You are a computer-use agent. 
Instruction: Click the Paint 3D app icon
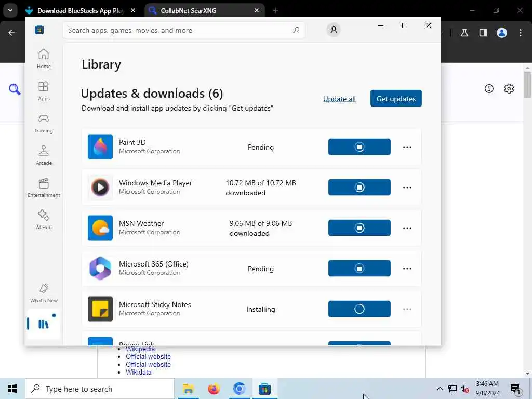coord(100,147)
